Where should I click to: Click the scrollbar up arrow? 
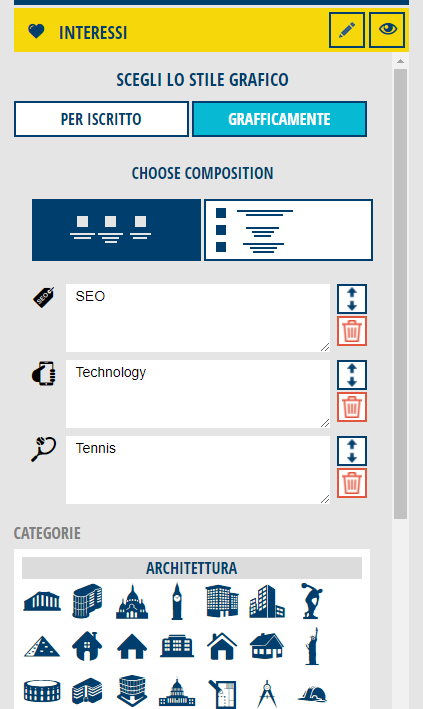(400, 61)
